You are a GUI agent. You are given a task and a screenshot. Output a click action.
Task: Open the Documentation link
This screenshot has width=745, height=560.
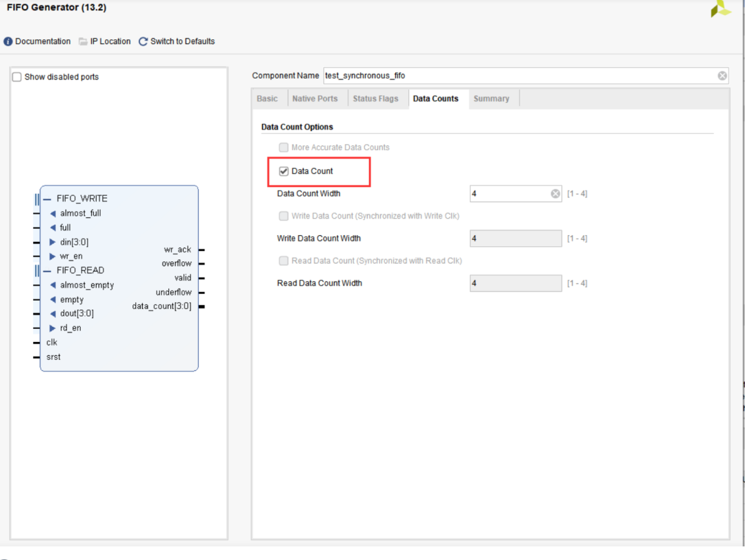pyautogui.click(x=43, y=41)
